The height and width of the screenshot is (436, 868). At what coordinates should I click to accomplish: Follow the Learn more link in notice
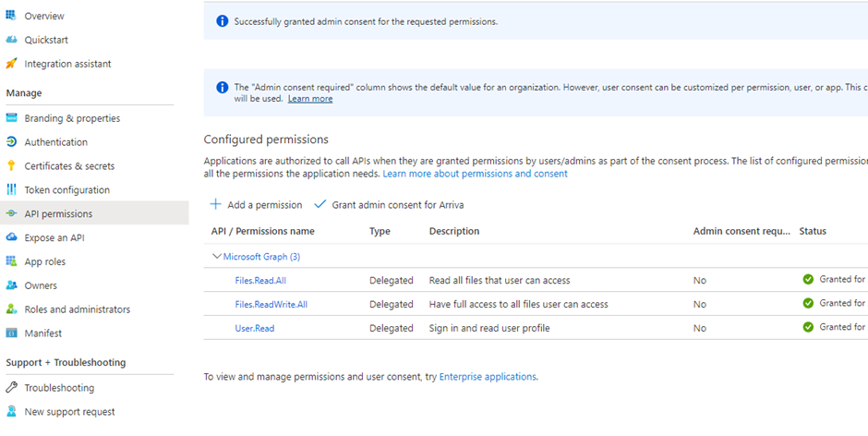click(310, 99)
